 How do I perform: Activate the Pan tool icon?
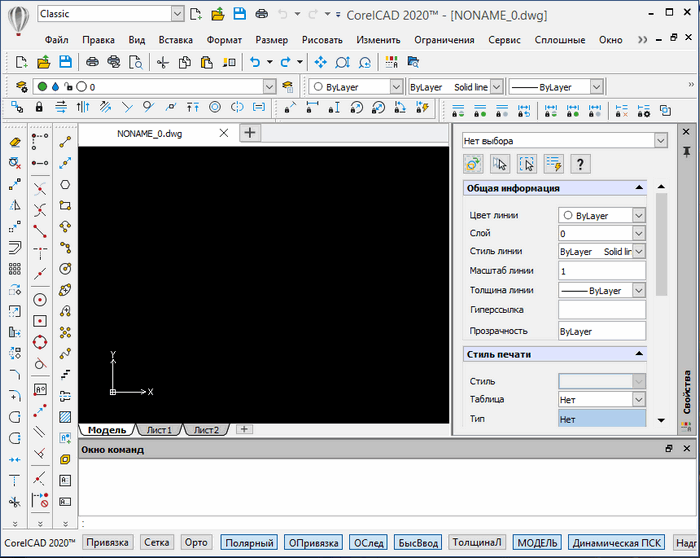point(320,62)
